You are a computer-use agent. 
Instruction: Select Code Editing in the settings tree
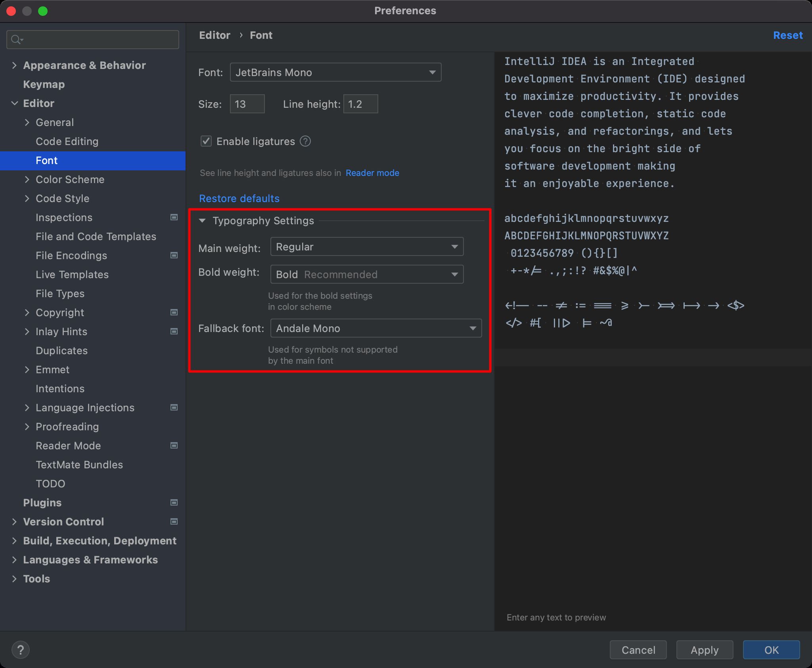click(67, 141)
